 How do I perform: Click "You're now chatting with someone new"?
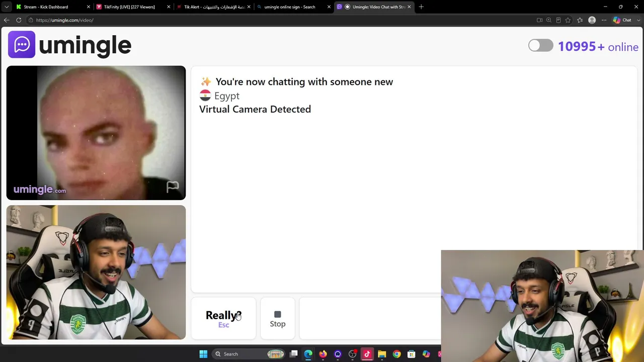[304, 81]
